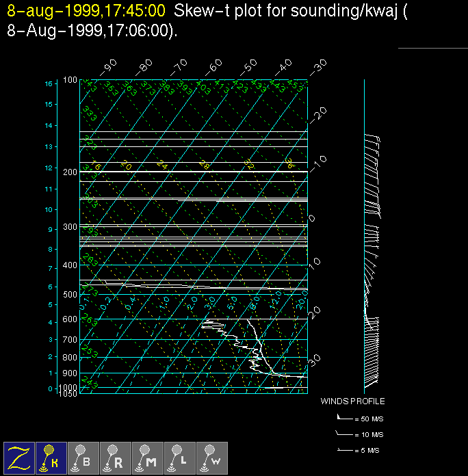This screenshot has height=476, width=468.
Task: Click the 200 pressure level label
Action: [70, 172]
